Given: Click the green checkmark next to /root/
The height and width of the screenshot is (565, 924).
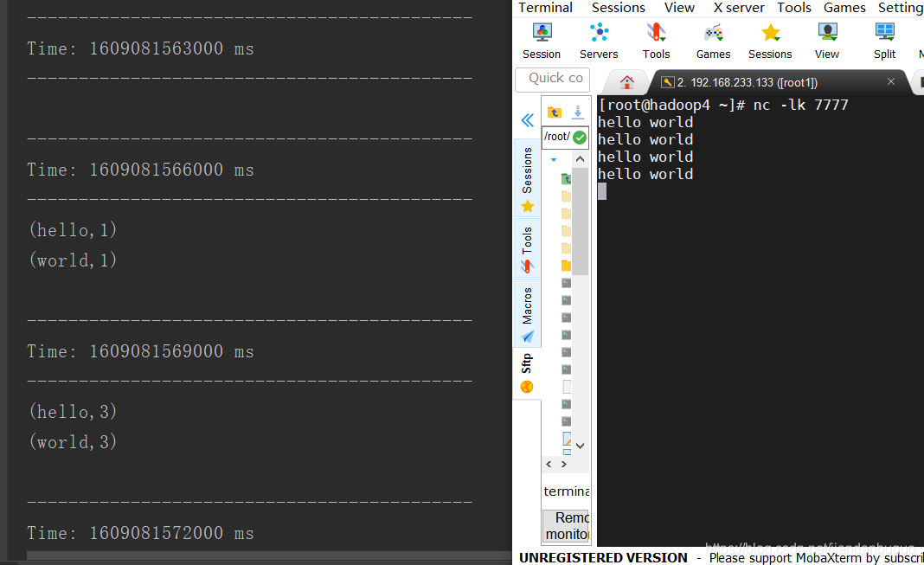Looking at the screenshot, I should tap(580, 138).
